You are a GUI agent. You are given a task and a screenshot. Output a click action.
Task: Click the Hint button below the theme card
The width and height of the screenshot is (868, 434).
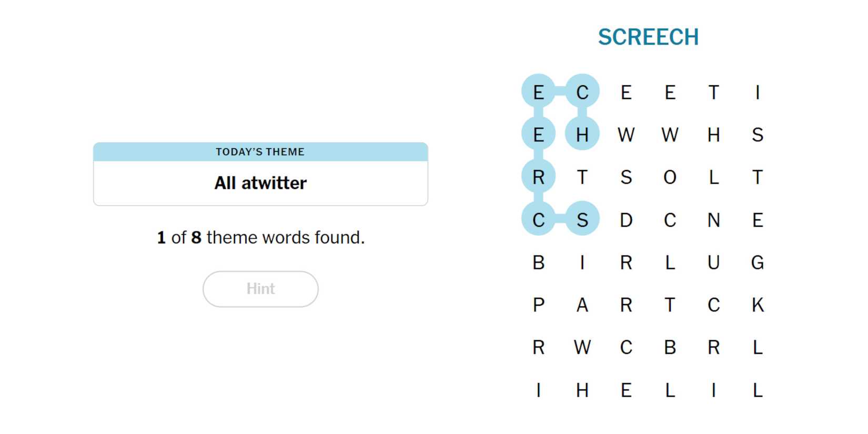260,288
